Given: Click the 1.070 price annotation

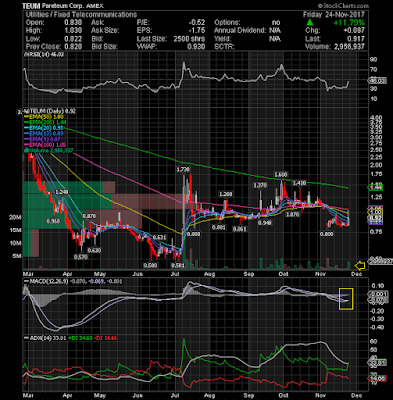Looking at the screenshot, I should point(293,215).
